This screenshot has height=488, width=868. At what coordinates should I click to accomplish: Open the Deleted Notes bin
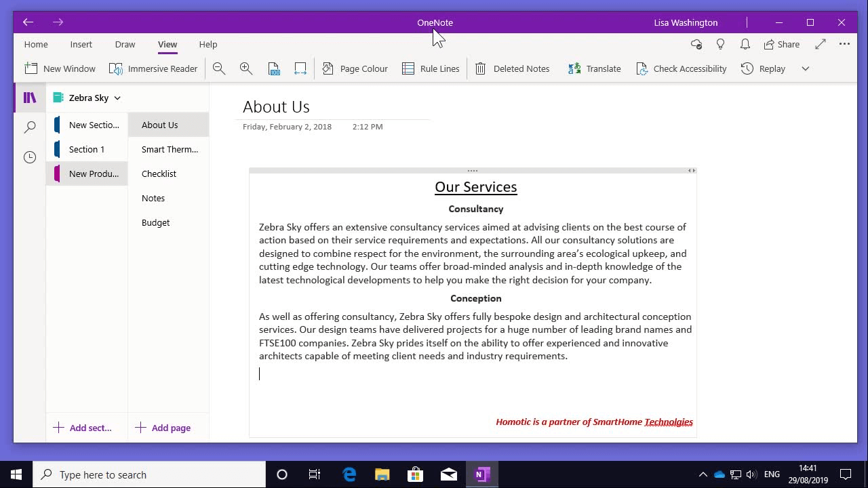tap(513, 68)
